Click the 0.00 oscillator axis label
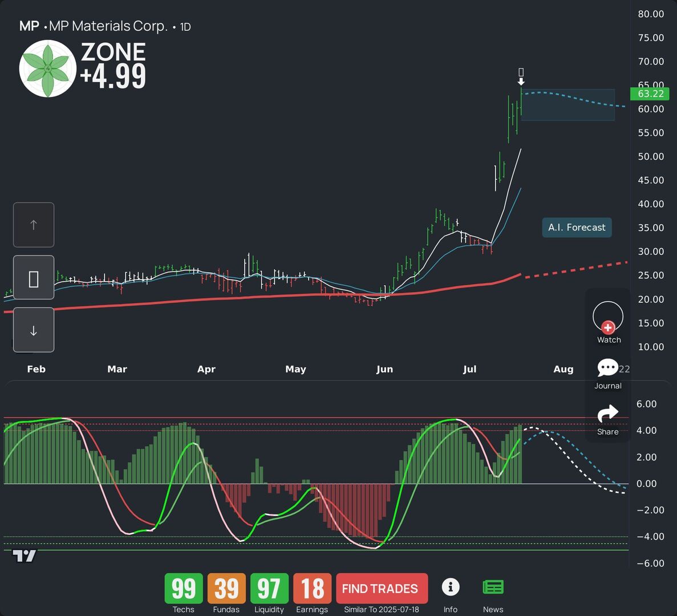677x616 pixels. coord(646,484)
